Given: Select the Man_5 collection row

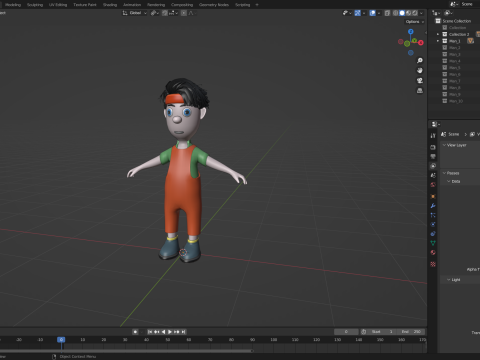Looking at the screenshot, I should [x=453, y=68].
